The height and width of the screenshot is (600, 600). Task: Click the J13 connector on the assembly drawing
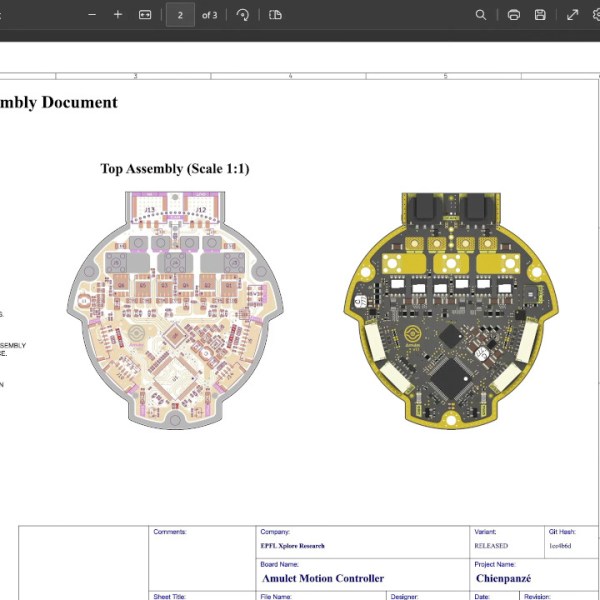tap(149, 210)
